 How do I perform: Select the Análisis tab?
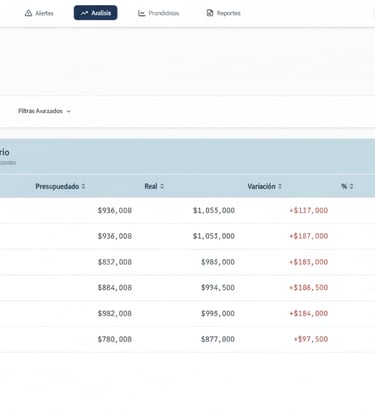(95, 13)
